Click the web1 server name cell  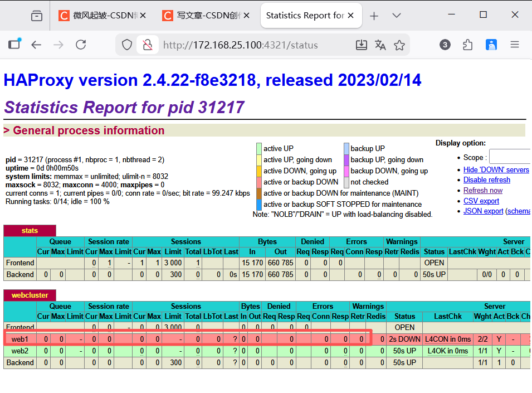tap(19, 339)
